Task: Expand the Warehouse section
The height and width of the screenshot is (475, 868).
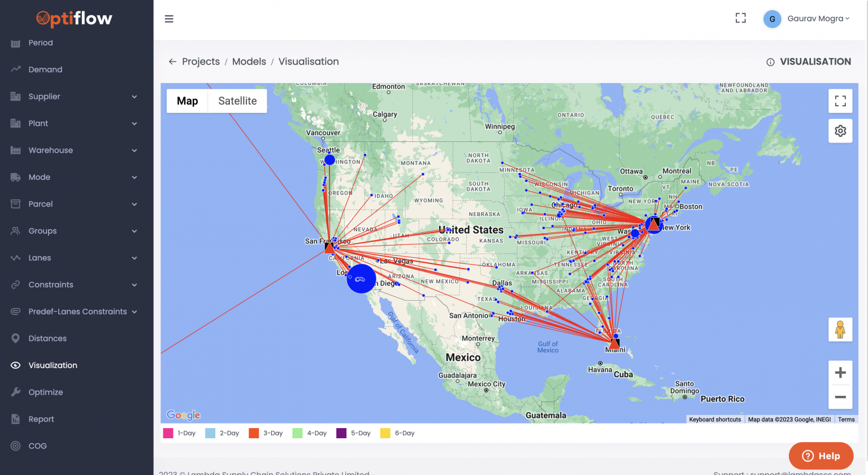Action: point(51,150)
